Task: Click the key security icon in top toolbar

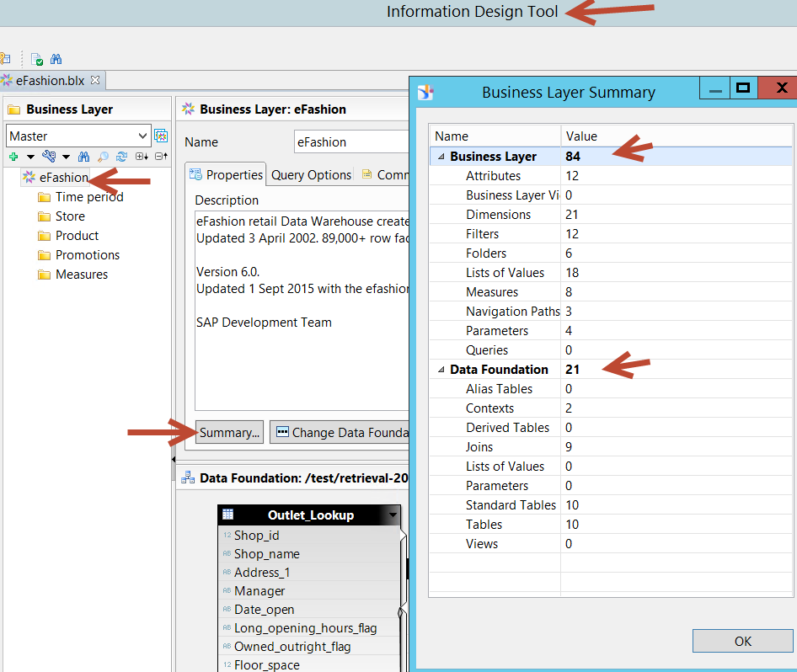Action: [5, 58]
